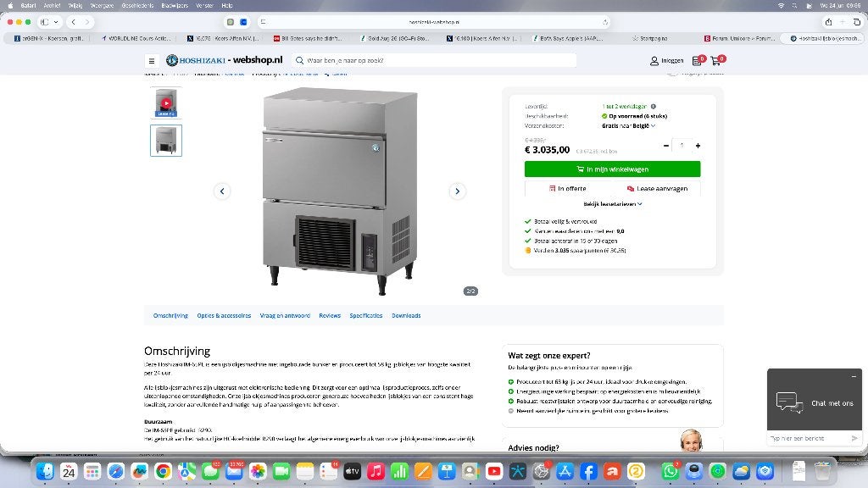Click the Chat met ons speech bubble icon
The image size is (868, 488).
[x=789, y=402]
